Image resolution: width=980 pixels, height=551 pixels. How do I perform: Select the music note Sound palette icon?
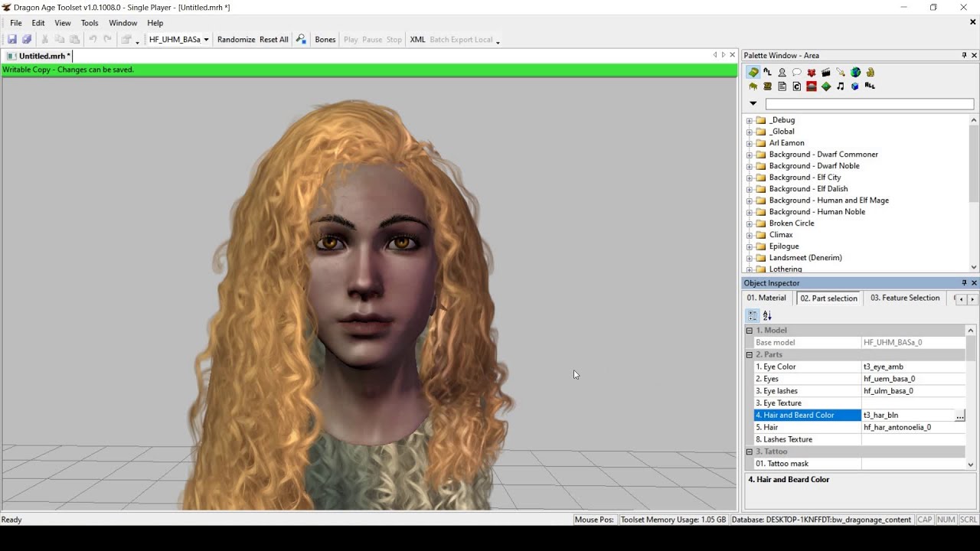[840, 86]
